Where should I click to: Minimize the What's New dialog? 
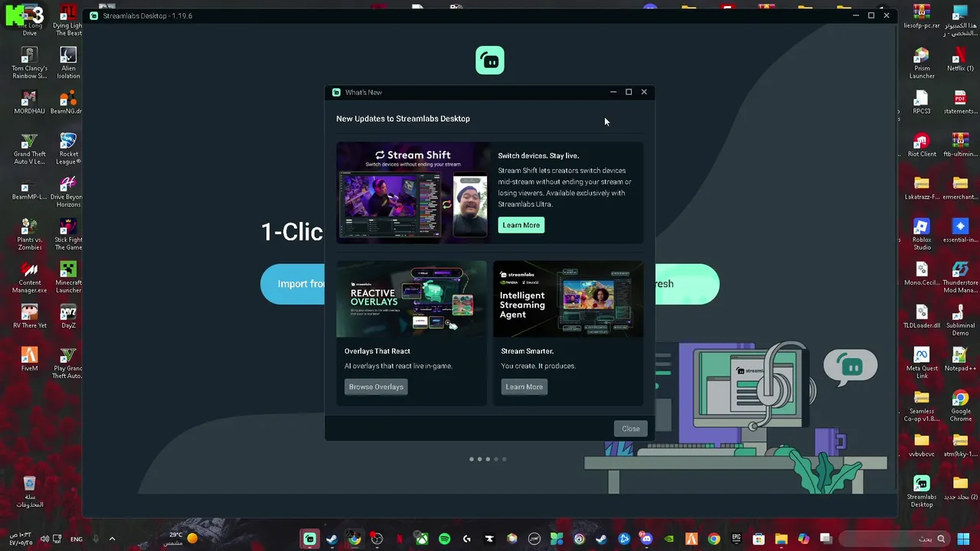[x=613, y=92]
